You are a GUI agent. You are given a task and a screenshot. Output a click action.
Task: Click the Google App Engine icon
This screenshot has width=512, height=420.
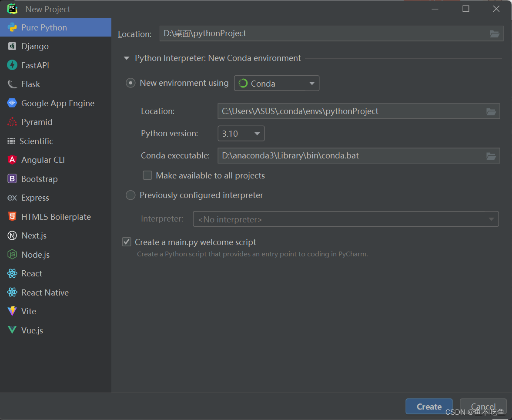(x=12, y=103)
